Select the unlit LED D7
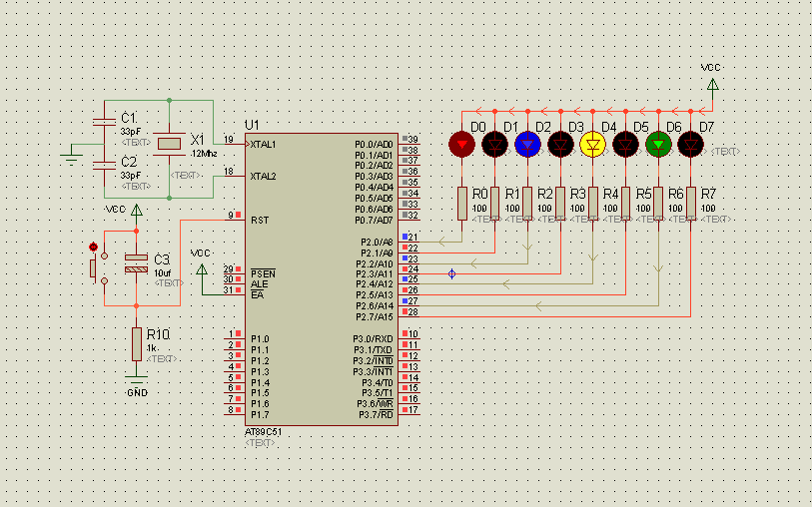812x507 pixels. click(691, 145)
